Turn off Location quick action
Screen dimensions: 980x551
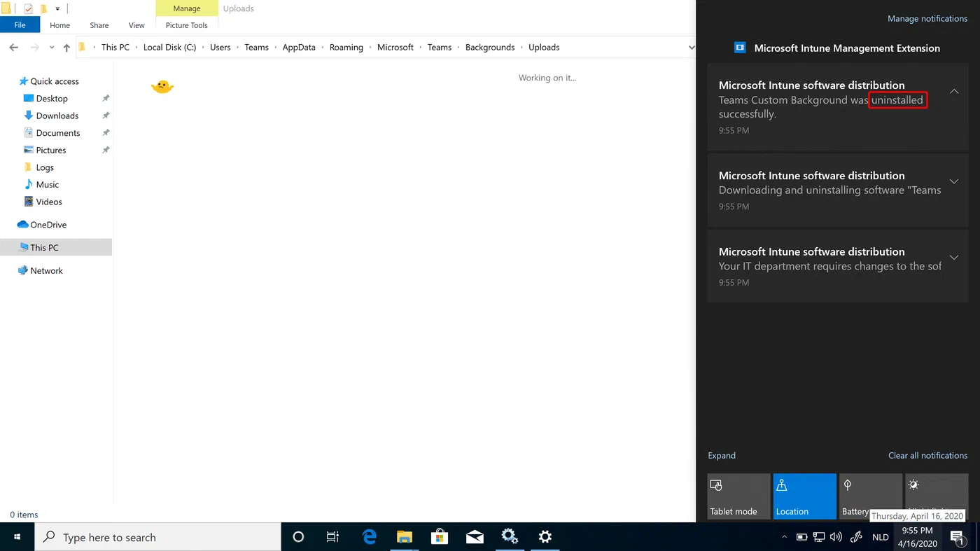(x=804, y=496)
